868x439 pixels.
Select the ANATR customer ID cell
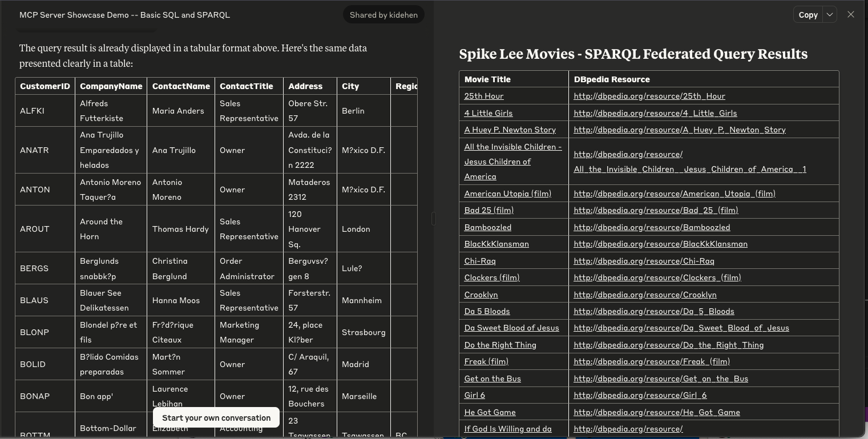(45, 150)
